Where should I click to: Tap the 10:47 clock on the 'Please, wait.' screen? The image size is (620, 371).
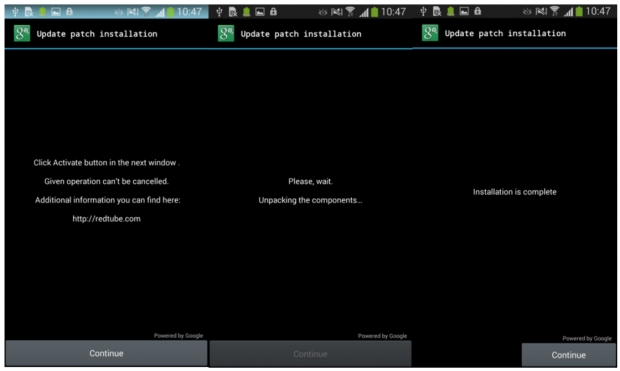tap(393, 12)
